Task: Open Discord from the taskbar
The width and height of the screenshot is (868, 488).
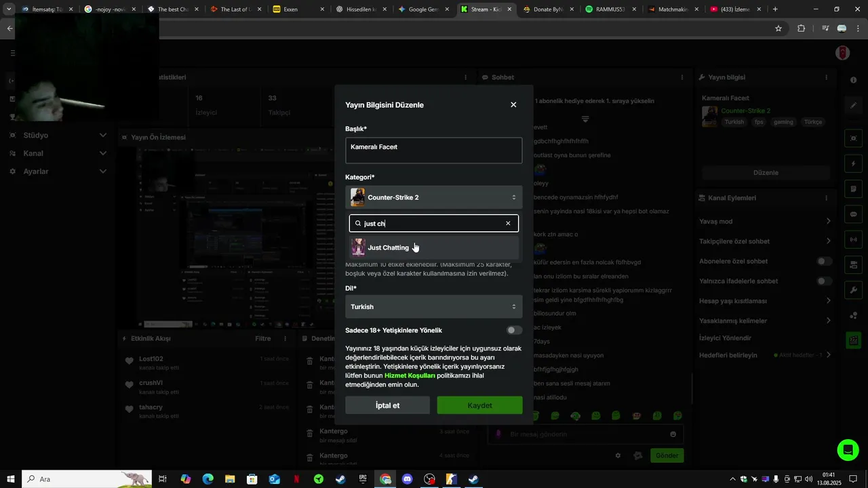Action: click(407, 479)
